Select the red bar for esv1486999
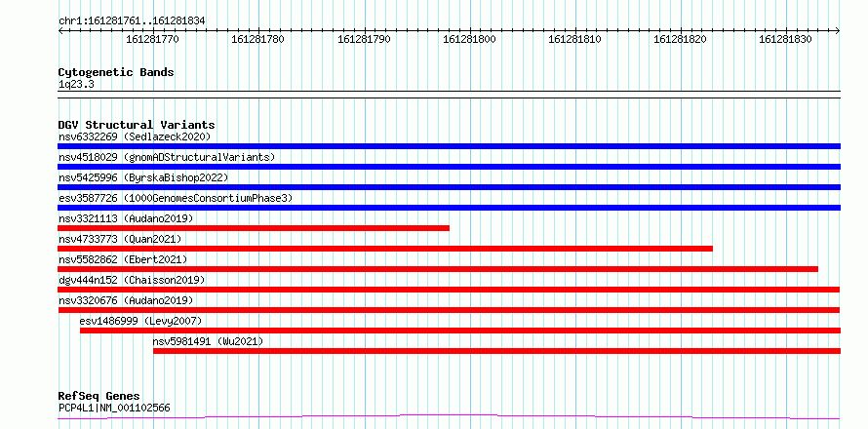The height and width of the screenshot is (429, 868). click(460, 331)
